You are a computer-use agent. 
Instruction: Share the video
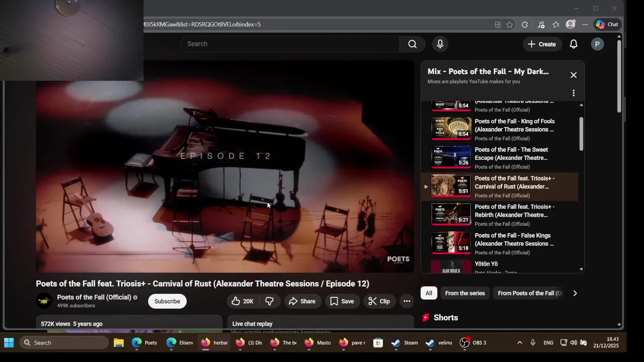(x=302, y=301)
